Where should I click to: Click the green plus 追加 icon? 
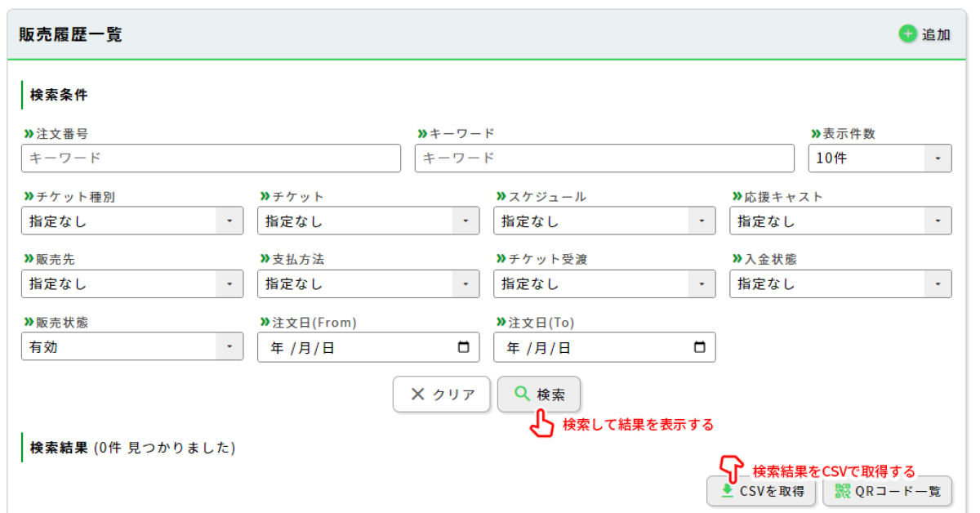907,34
